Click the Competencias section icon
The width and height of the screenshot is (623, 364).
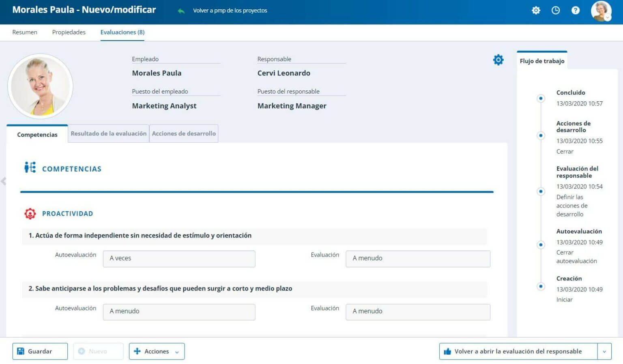pos(30,167)
